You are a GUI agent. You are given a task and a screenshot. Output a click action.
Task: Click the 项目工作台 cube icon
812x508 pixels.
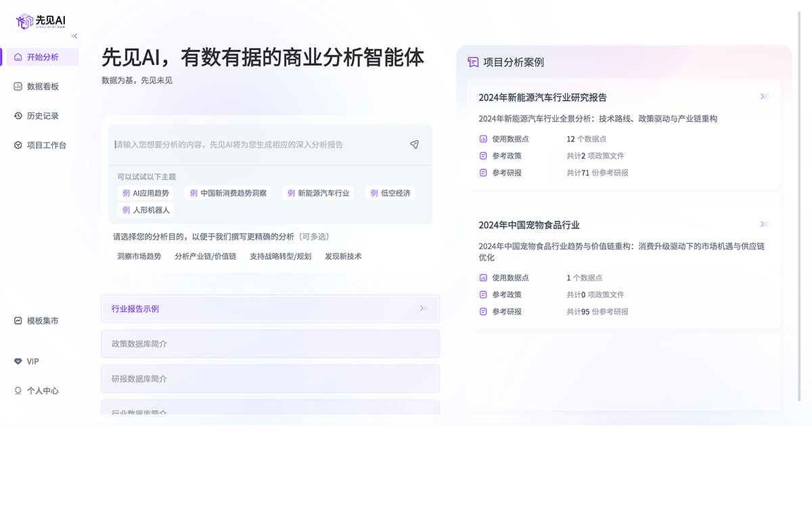tap(18, 145)
